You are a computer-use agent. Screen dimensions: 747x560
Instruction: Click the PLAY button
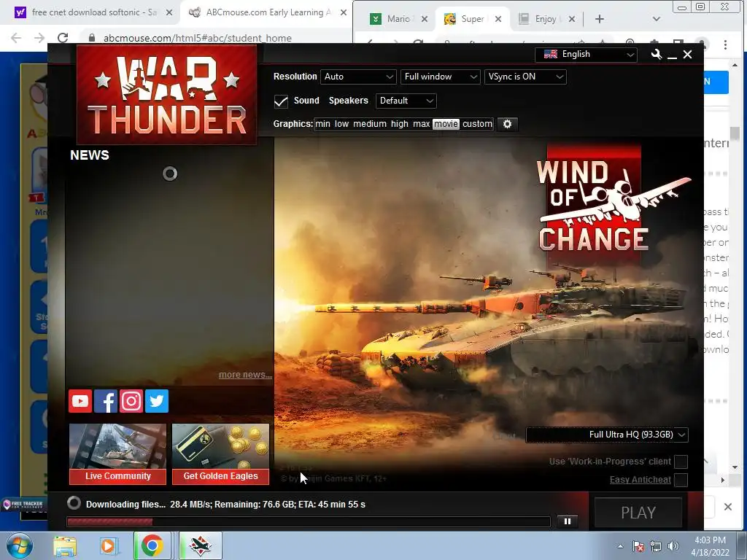click(x=638, y=513)
